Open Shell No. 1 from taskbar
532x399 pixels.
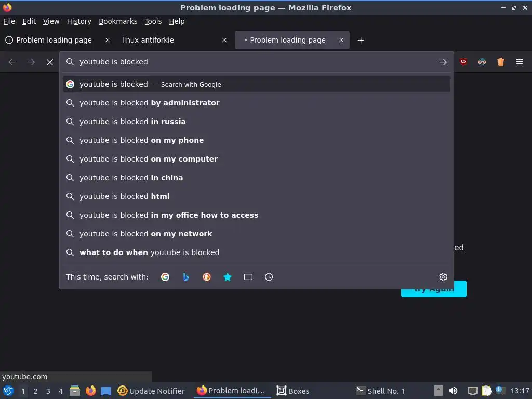[380, 391]
